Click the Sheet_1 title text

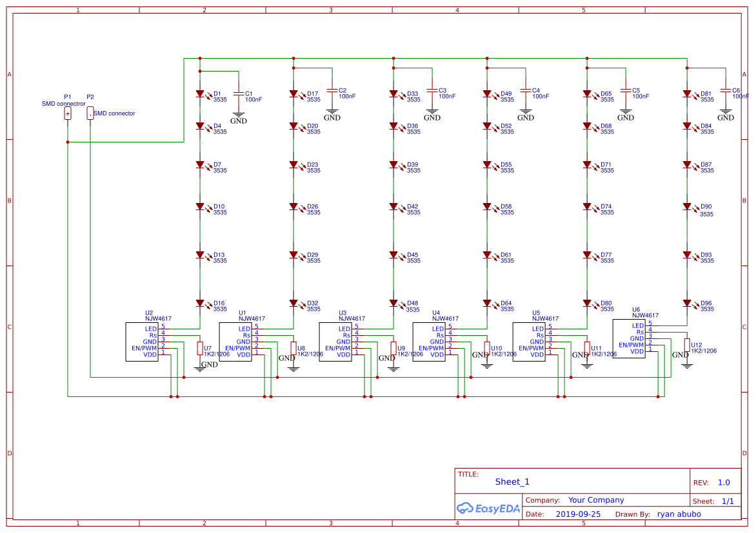511,481
